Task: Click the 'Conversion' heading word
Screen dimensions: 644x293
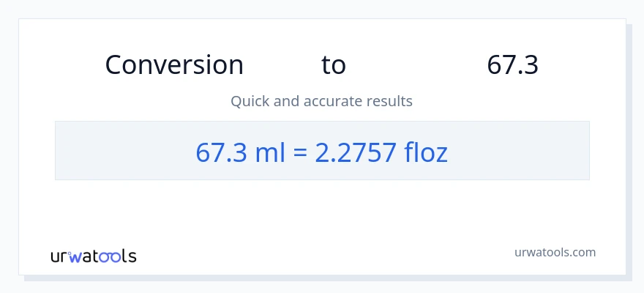Action: [174, 65]
